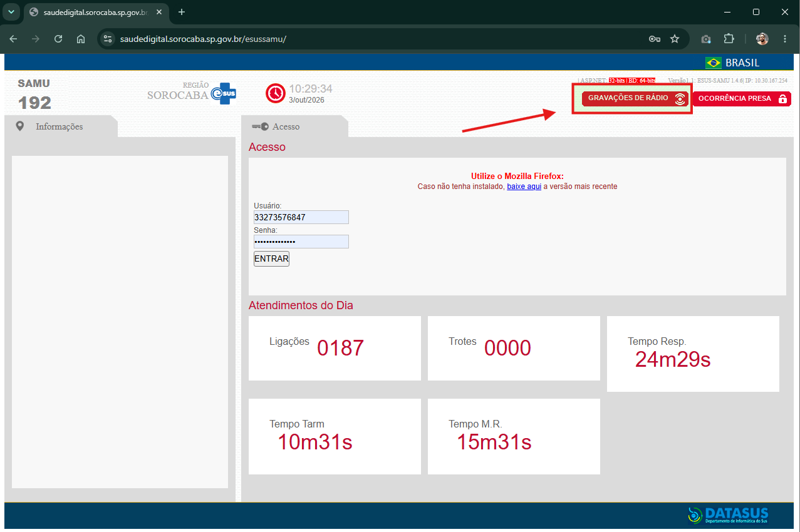
Task: Click the camera extension icon
Action: coord(706,39)
